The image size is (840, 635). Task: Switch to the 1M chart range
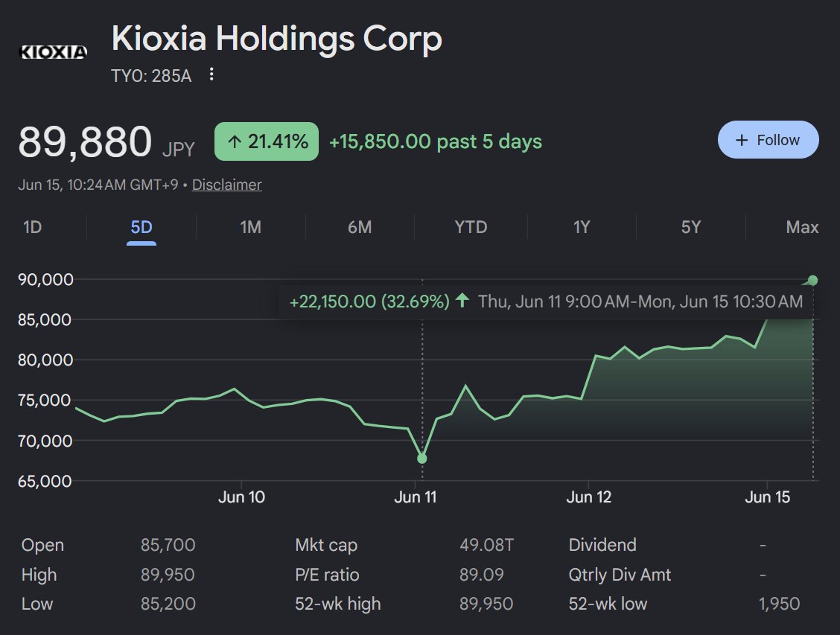[x=250, y=227]
